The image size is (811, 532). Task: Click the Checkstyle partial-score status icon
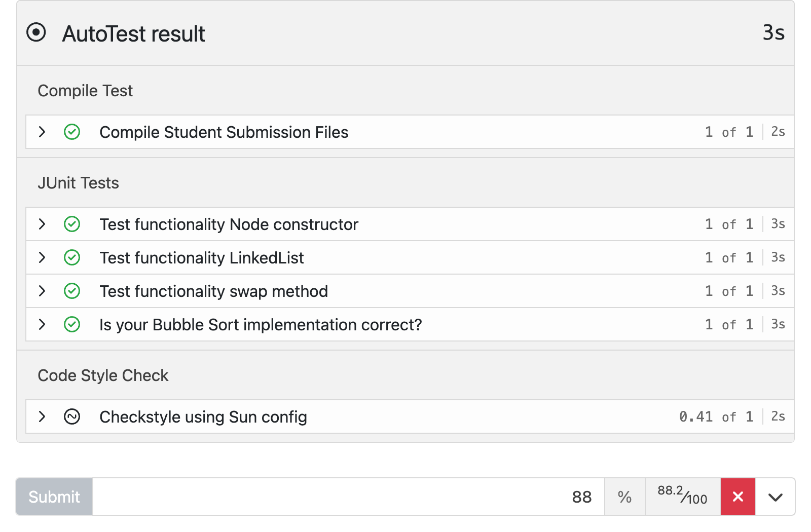[x=72, y=416]
